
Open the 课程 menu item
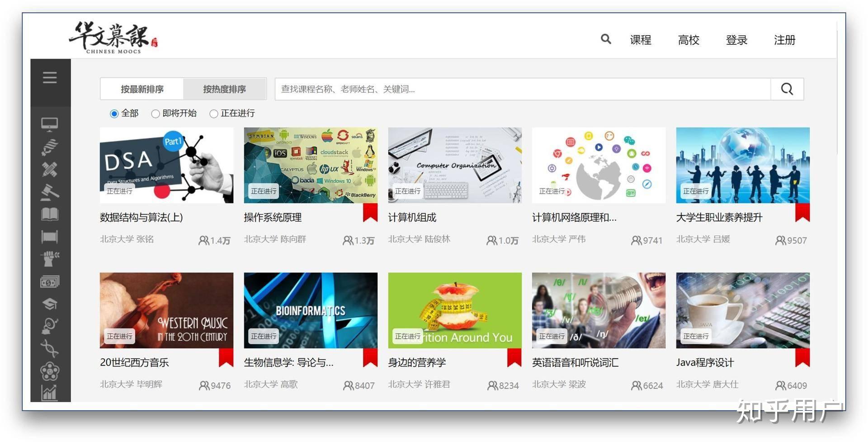tap(640, 40)
